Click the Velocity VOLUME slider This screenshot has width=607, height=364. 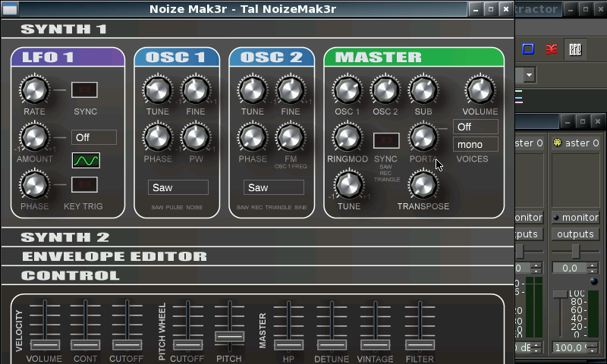pyautogui.click(x=45, y=344)
